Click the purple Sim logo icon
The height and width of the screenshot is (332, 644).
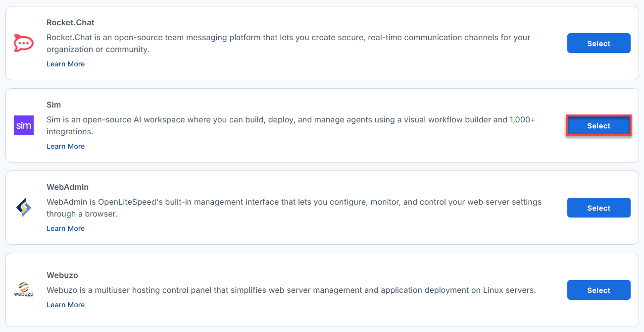pos(24,125)
